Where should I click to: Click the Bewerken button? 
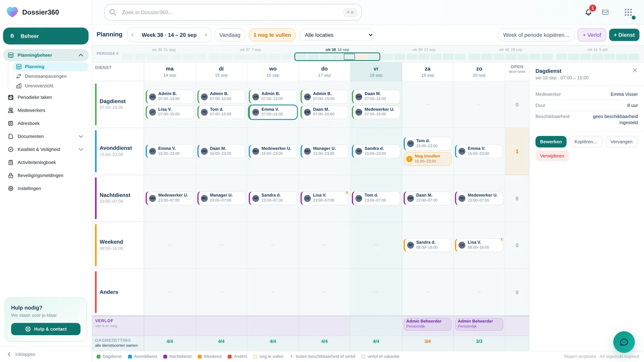tap(551, 142)
